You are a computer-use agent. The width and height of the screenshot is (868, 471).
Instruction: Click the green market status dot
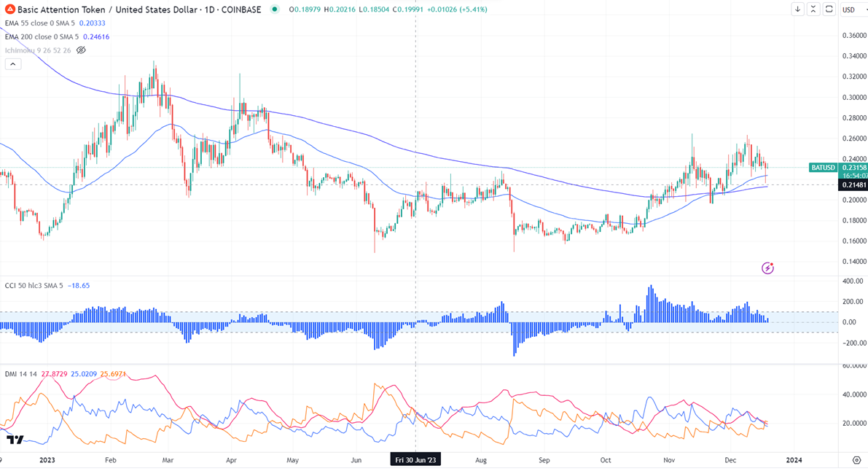pyautogui.click(x=275, y=9)
